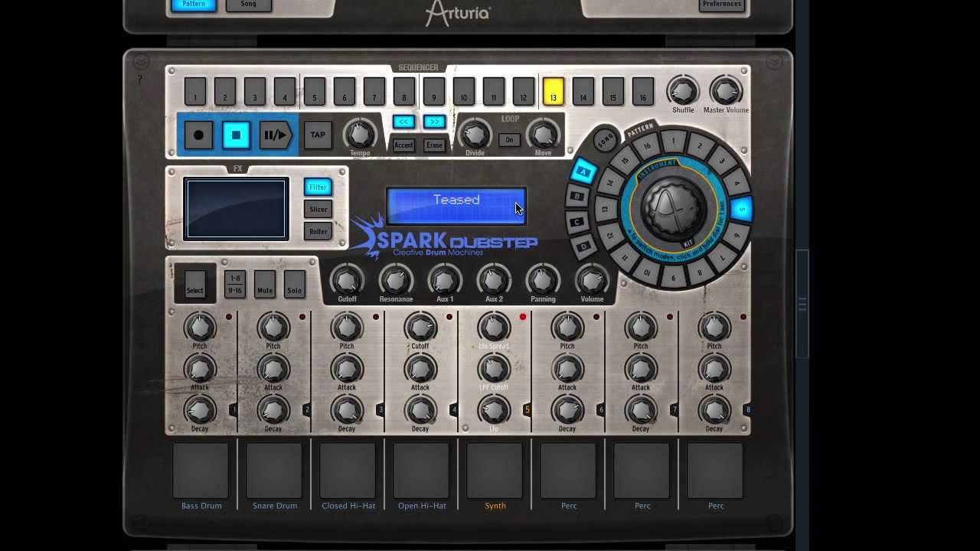Toggle the Loop On button
The width and height of the screenshot is (980, 551).
point(509,140)
